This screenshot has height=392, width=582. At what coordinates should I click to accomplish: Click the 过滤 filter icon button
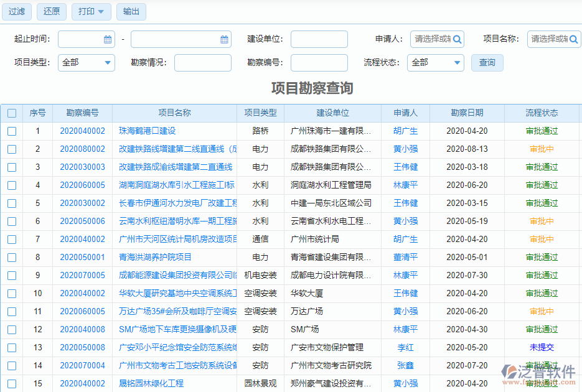(16, 11)
